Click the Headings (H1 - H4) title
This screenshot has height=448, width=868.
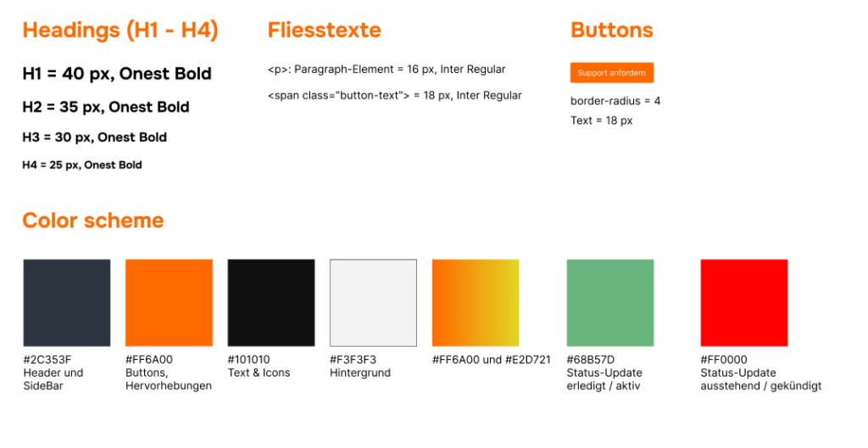pos(120,30)
